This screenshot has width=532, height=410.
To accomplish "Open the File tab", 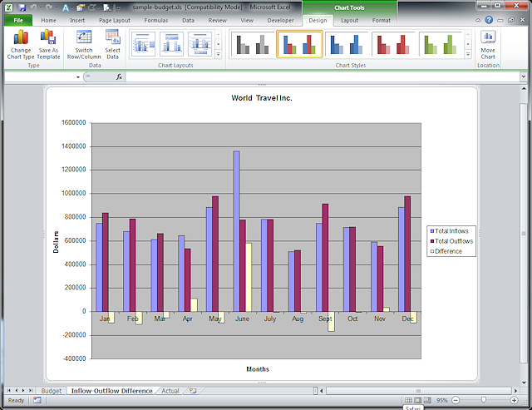I will pyautogui.click(x=18, y=20).
